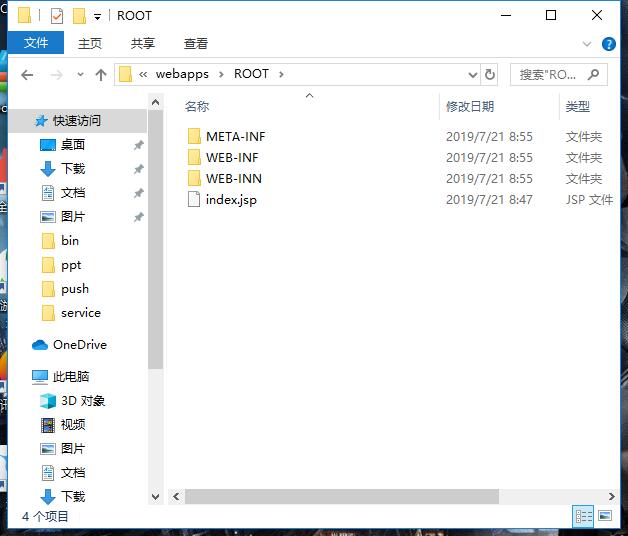Open 视频 under 此电脑

[72, 425]
